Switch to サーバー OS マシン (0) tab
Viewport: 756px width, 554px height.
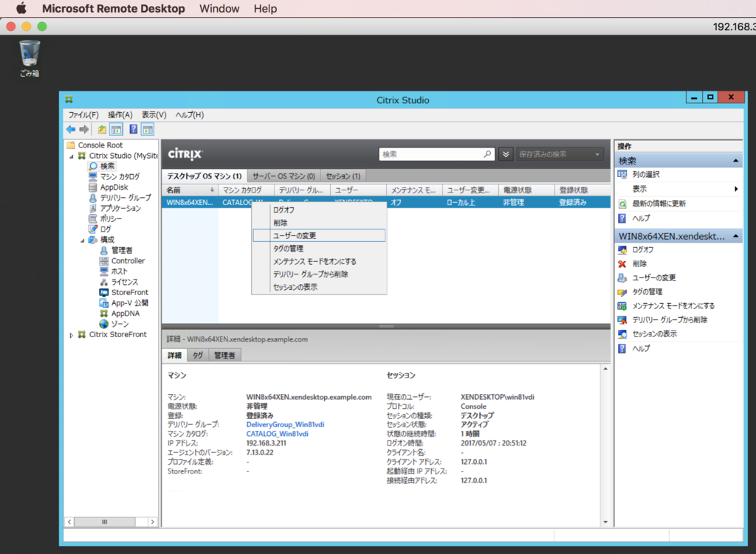coord(283,176)
